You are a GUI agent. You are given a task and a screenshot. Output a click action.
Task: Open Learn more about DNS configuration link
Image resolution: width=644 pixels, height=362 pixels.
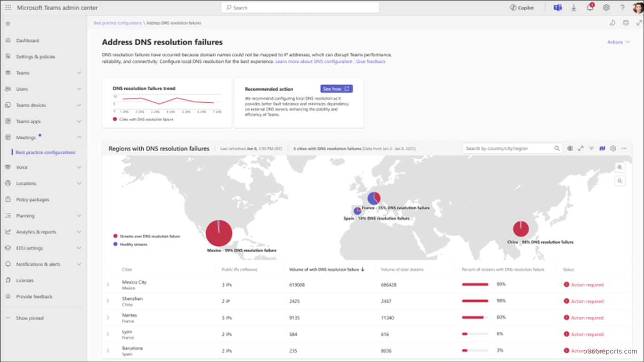pyautogui.click(x=314, y=62)
